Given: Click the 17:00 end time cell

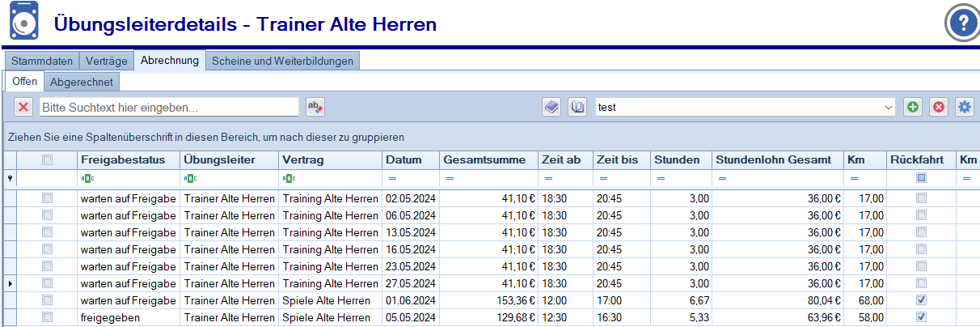Looking at the screenshot, I should coord(621,300).
